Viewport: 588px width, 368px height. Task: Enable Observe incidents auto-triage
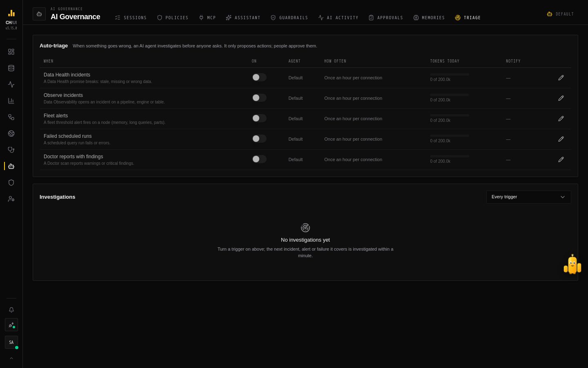[x=259, y=98]
